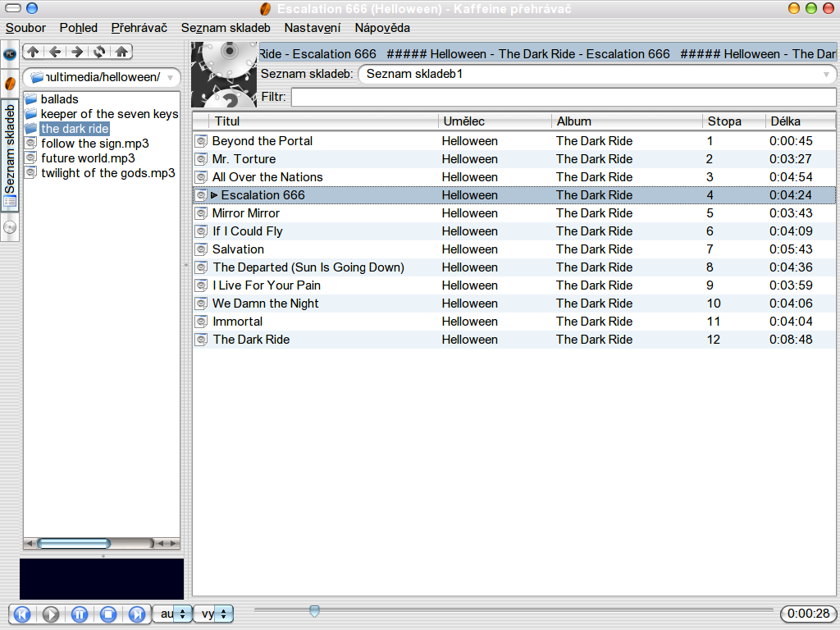Sort playlist by Stopa column header
Image resolution: width=840 pixels, height=630 pixels.
[x=734, y=121]
